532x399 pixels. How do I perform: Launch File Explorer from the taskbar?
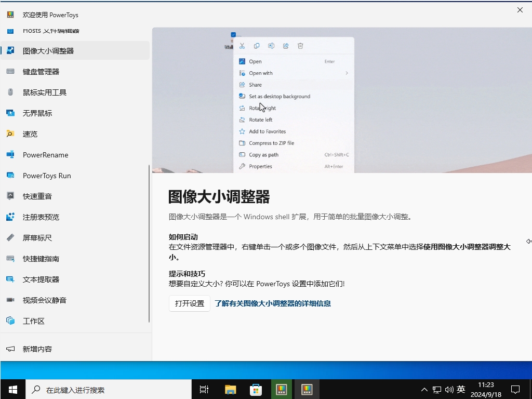tap(230, 389)
